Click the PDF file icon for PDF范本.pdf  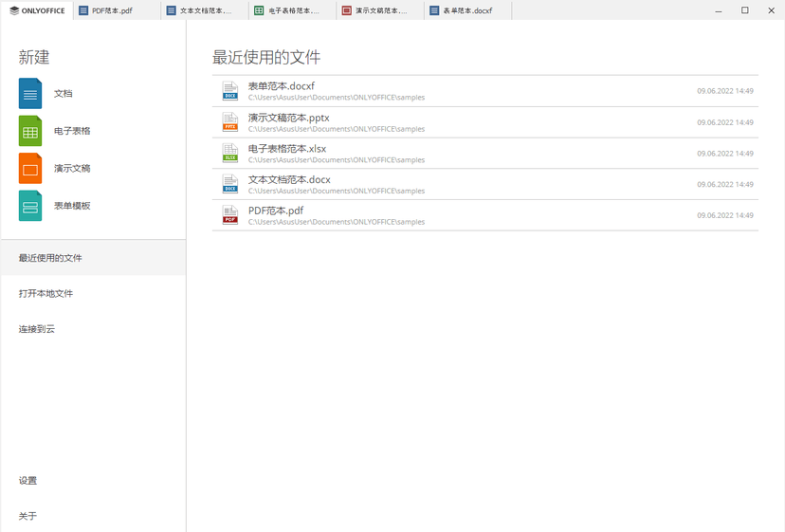pyautogui.click(x=230, y=215)
